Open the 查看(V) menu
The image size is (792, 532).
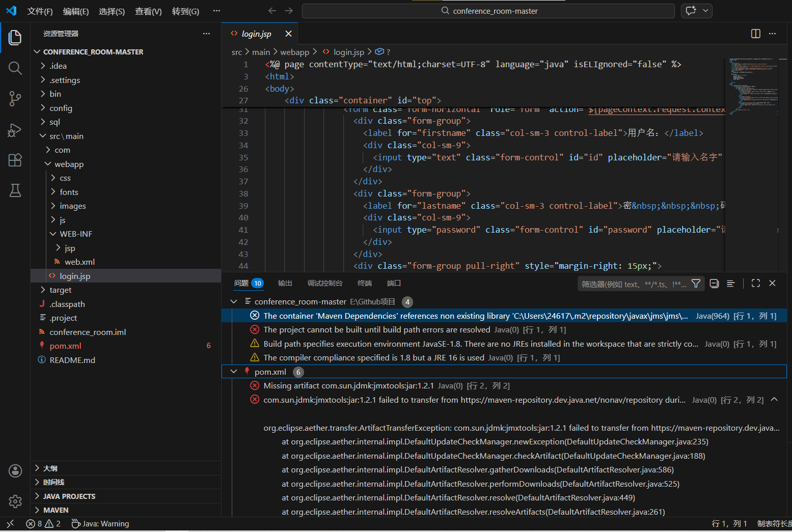pyautogui.click(x=148, y=11)
